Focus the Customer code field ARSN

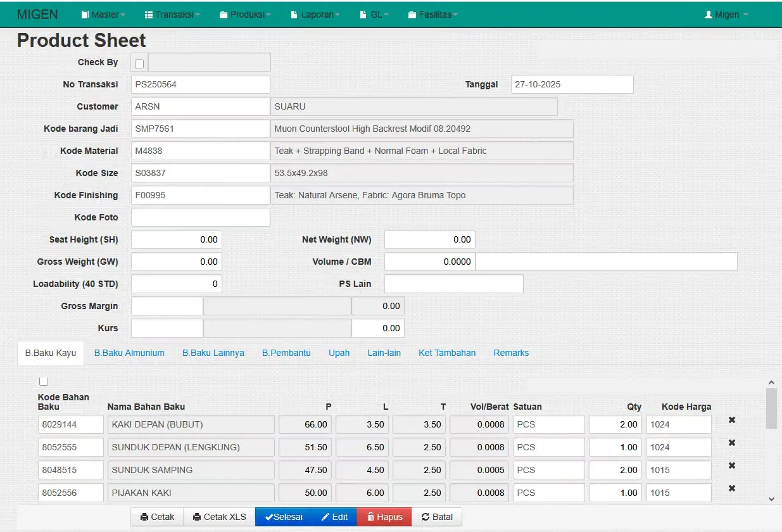201,106
